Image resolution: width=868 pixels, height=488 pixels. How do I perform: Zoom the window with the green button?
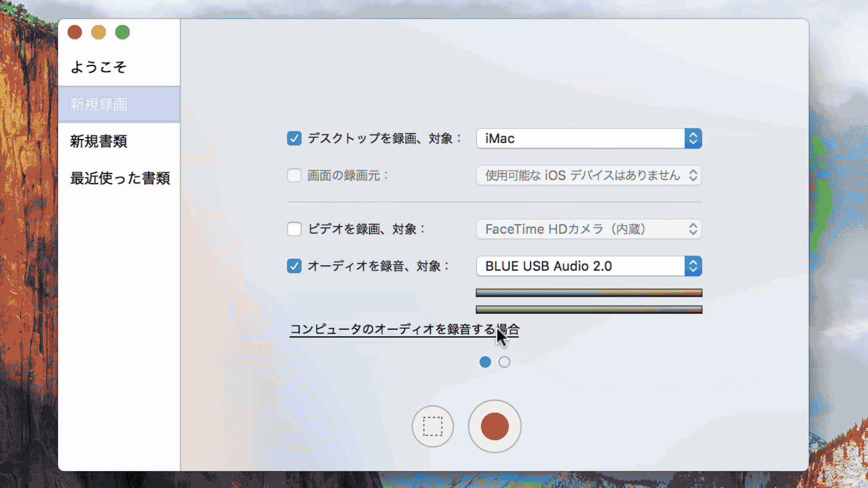click(x=123, y=33)
